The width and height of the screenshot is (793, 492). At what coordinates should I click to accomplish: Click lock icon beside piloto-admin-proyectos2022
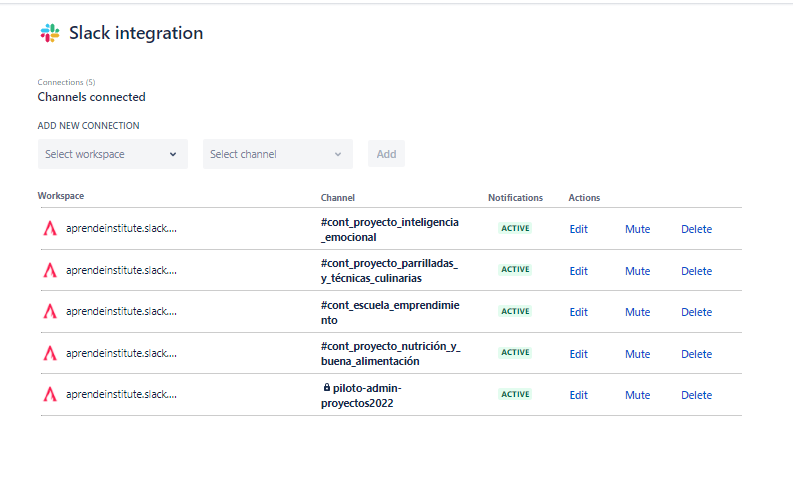326,387
